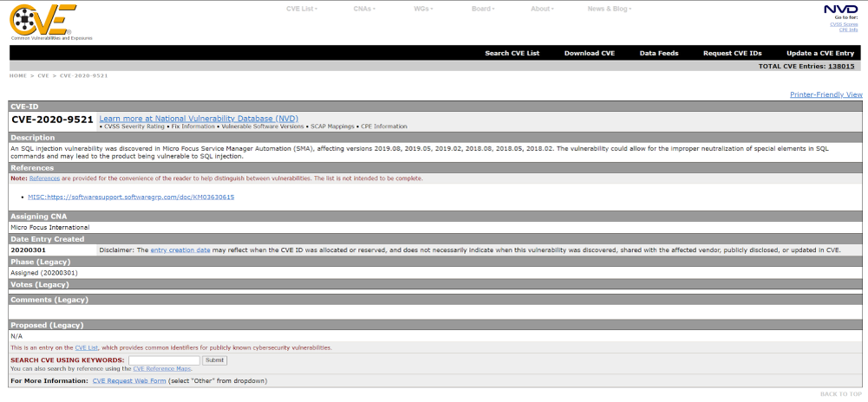Click the Assigning CNA header

435,217
